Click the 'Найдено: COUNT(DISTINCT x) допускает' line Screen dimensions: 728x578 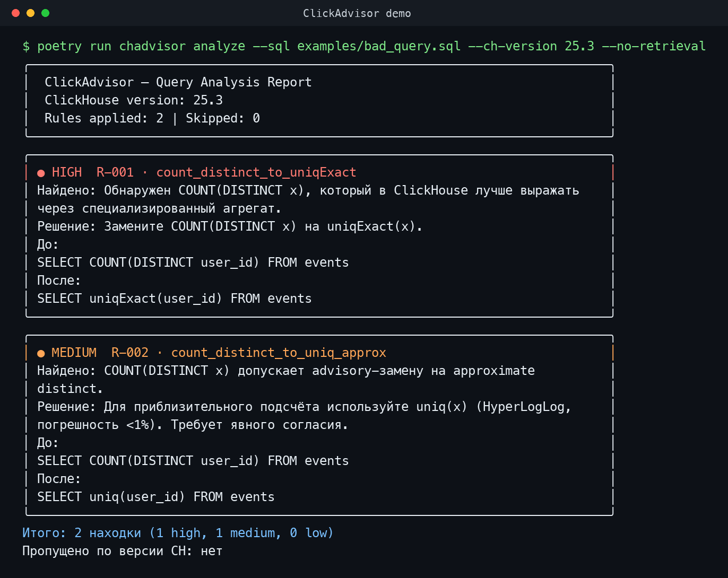[286, 371]
